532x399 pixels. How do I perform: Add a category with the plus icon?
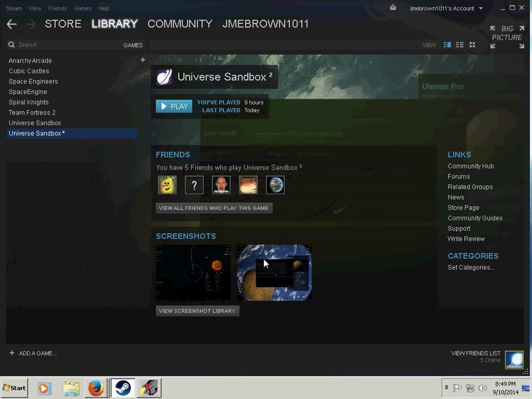(143, 60)
